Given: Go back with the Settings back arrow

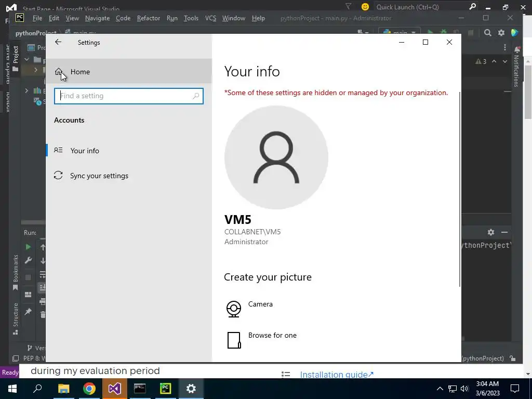Looking at the screenshot, I should (x=58, y=42).
